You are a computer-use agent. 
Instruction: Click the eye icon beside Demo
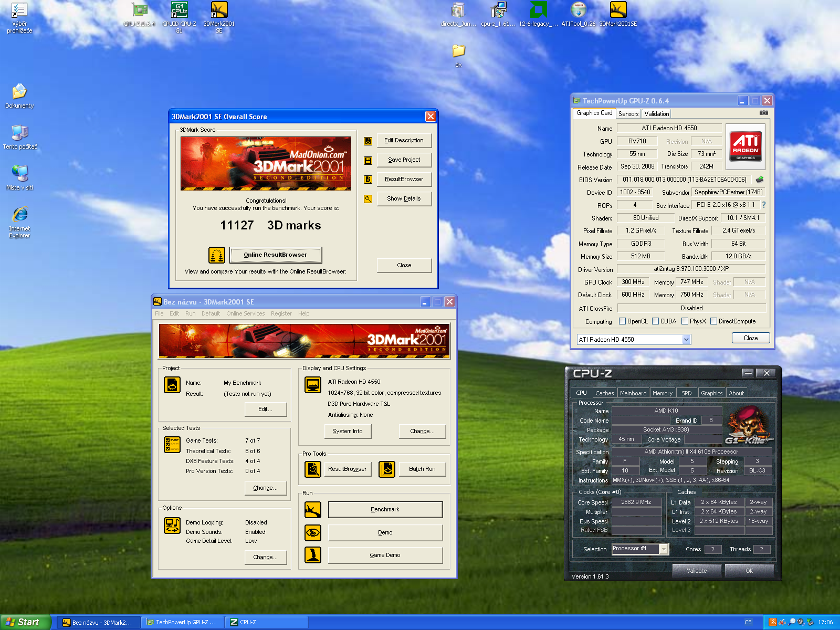click(x=313, y=532)
